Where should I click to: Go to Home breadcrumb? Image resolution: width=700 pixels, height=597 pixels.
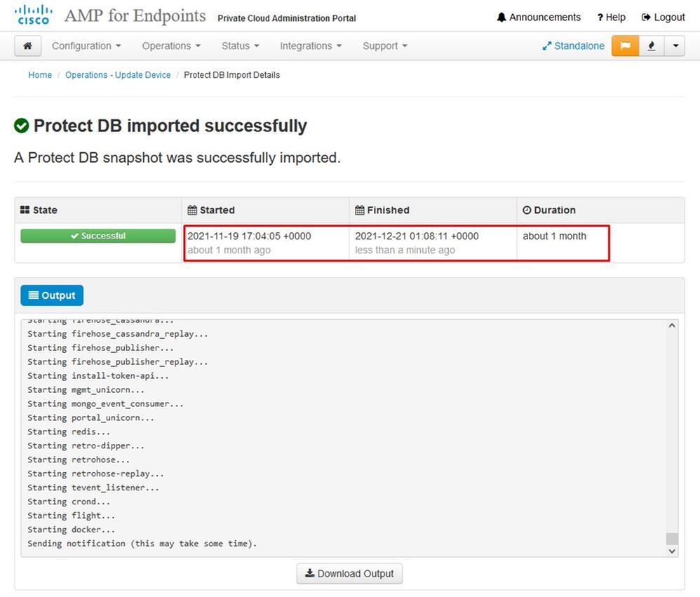(40, 75)
